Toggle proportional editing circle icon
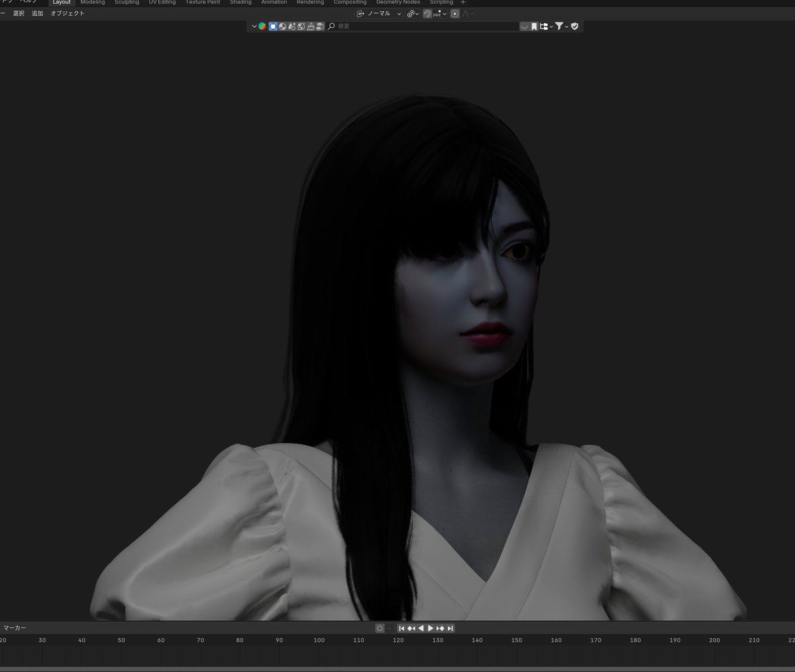The image size is (795, 672). 454,13
